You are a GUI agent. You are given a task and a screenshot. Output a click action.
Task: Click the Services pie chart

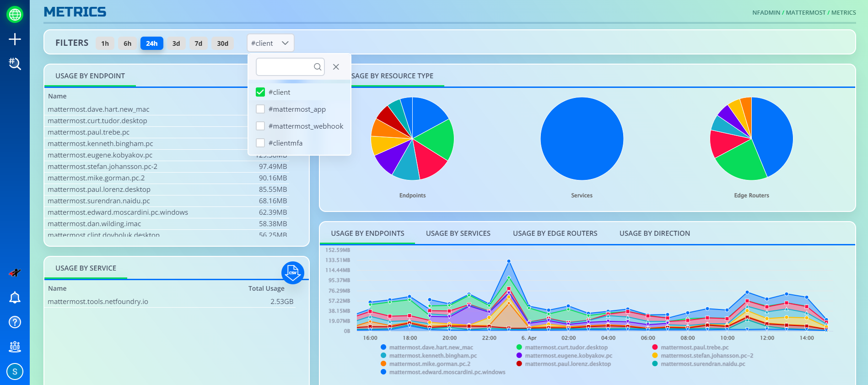click(582, 139)
